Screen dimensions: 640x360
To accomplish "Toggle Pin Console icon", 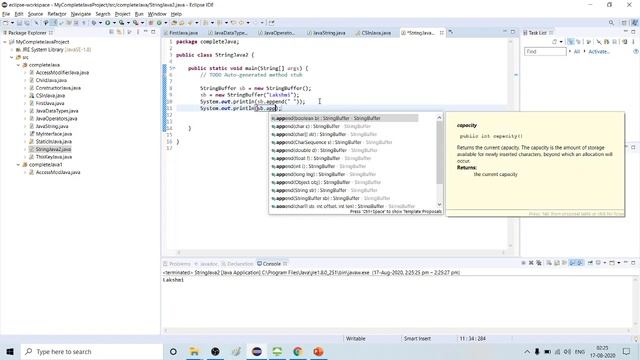I will coord(590,263).
